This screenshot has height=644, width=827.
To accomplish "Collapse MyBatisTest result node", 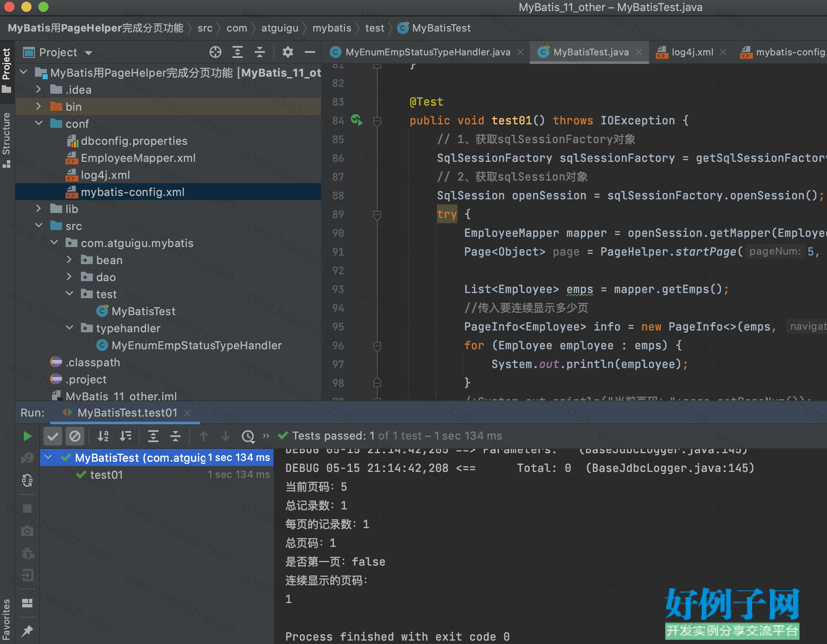I will [48, 457].
